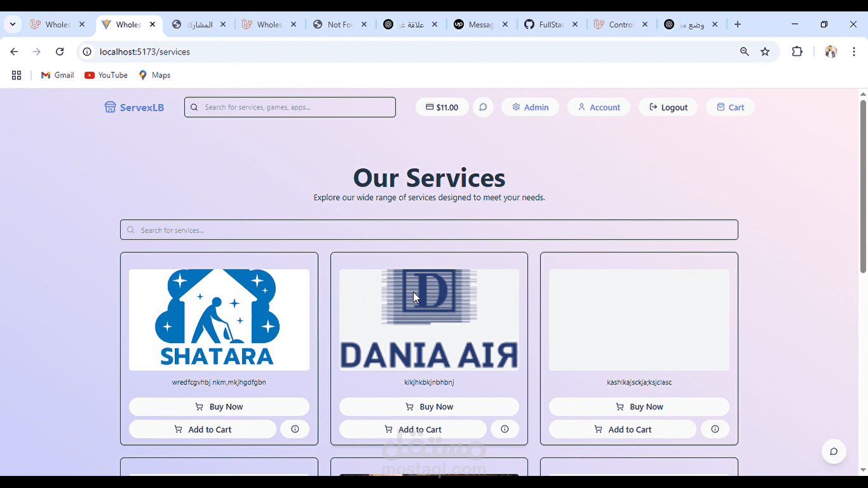Screen dimensions: 868x488
Task: Open the Maps bookmark
Action: (154, 75)
